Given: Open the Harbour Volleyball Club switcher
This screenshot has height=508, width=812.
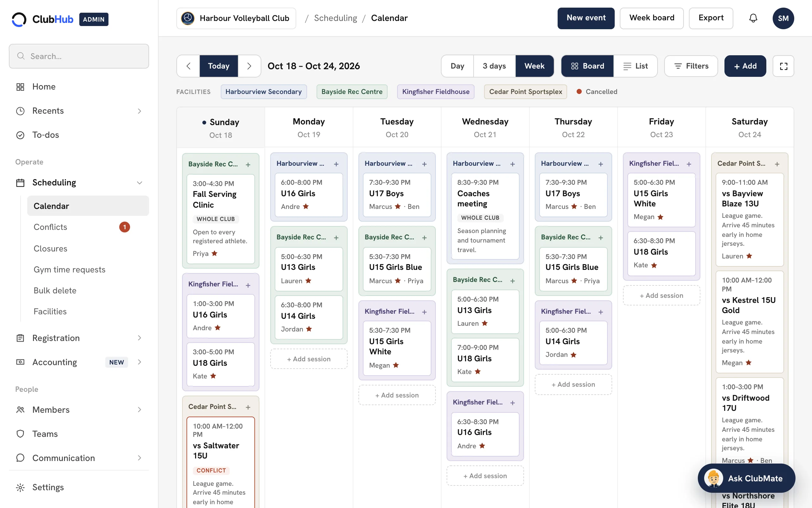Looking at the screenshot, I should coord(236,18).
